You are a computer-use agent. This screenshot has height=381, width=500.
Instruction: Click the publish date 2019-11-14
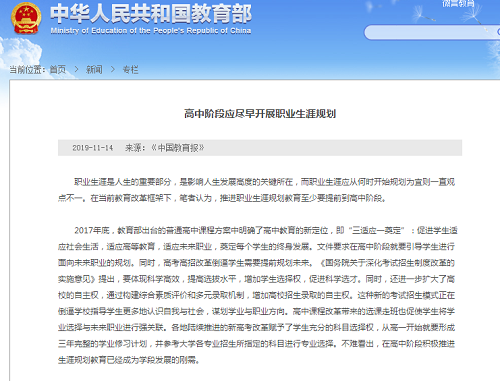93,148
